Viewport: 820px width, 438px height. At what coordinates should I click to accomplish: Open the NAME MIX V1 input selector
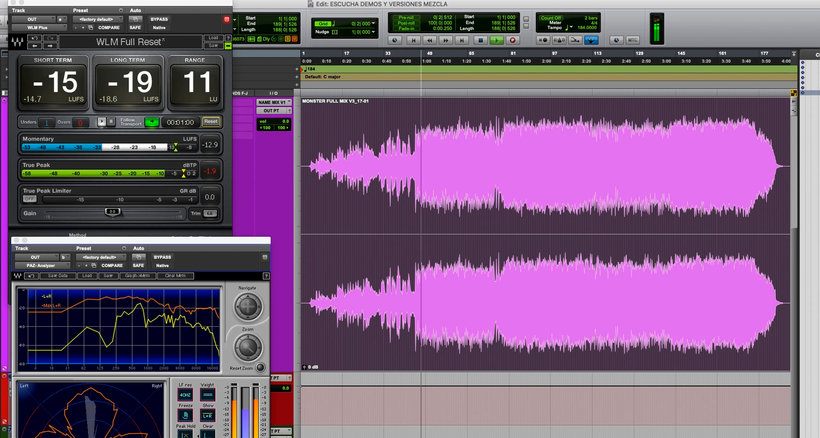coord(274,102)
